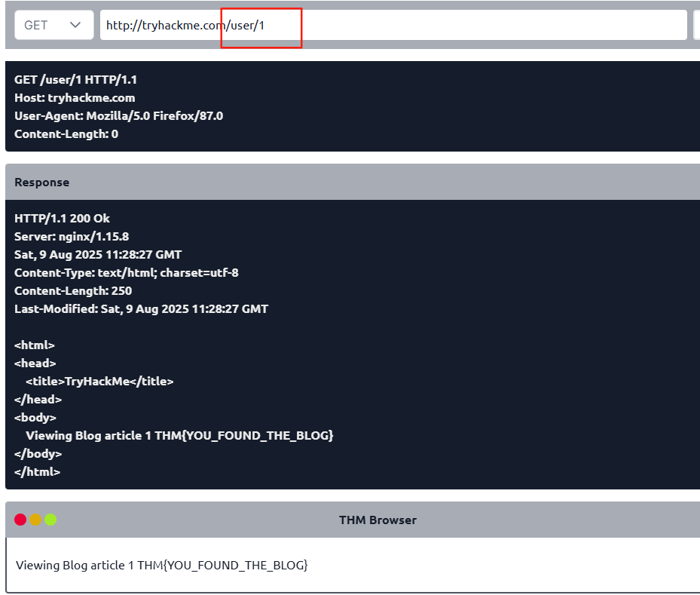Click the date line Sat, 9 Aug 2025 11:28:27 GMT
Screen dimensions: 700x595
click(x=98, y=255)
